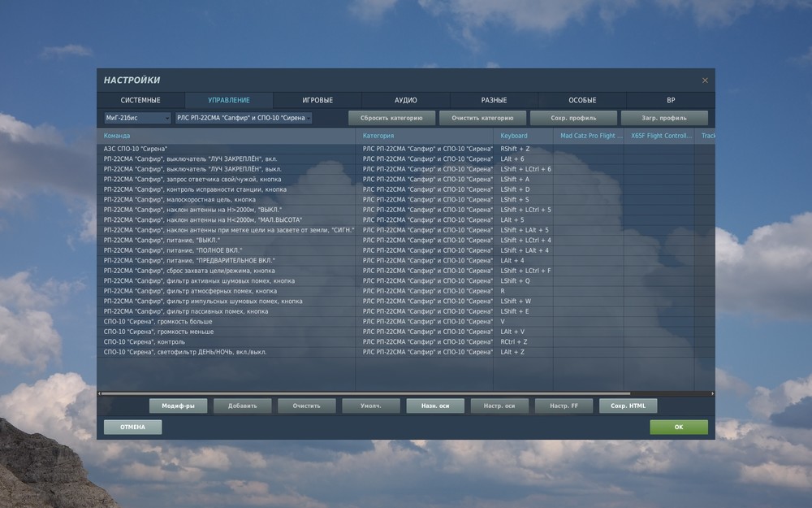Click the Назн. оси button
Image resolution: width=812 pixels, height=508 pixels.
pos(435,406)
